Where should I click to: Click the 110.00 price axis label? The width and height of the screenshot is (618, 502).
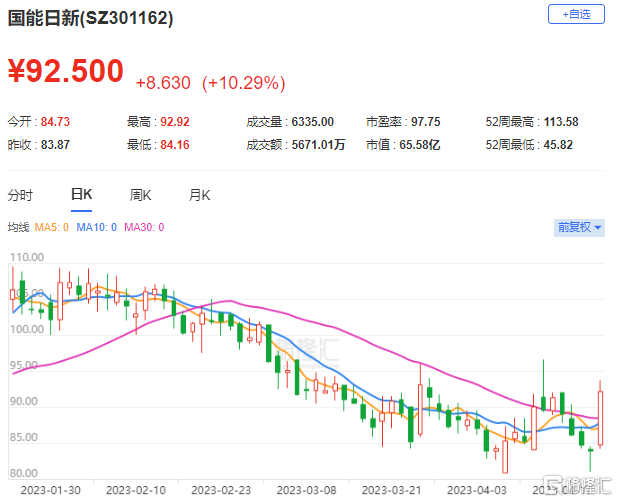coord(27,257)
